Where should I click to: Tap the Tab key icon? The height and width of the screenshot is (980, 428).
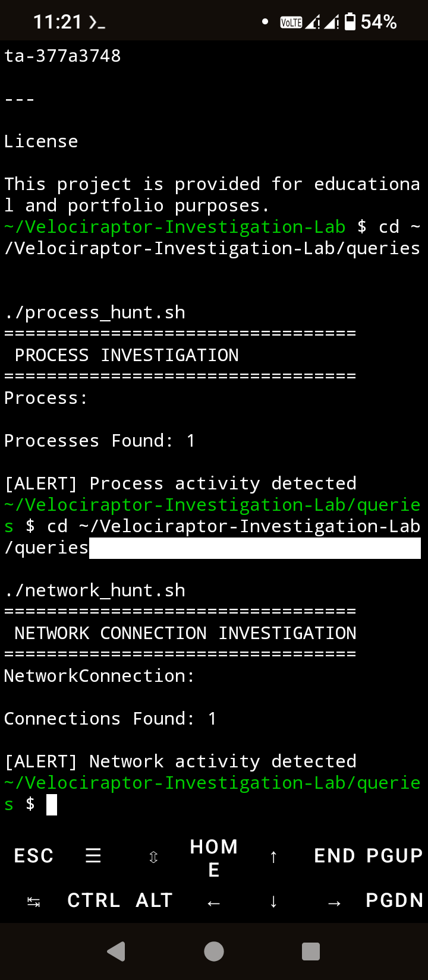click(34, 902)
